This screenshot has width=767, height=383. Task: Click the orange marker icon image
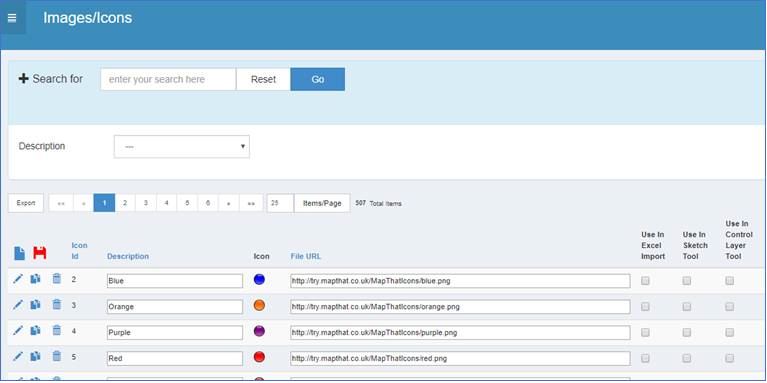click(259, 305)
